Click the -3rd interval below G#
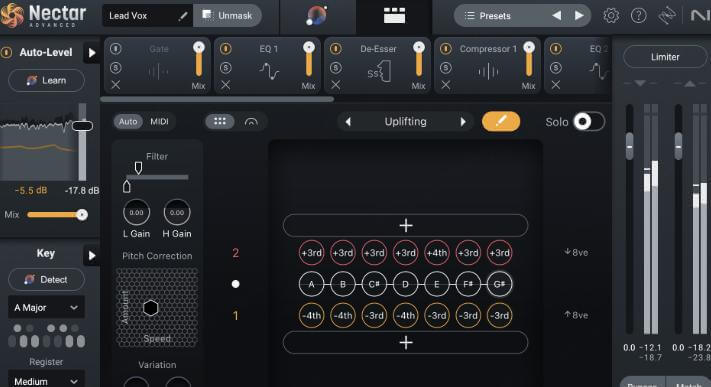 pos(499,315)
